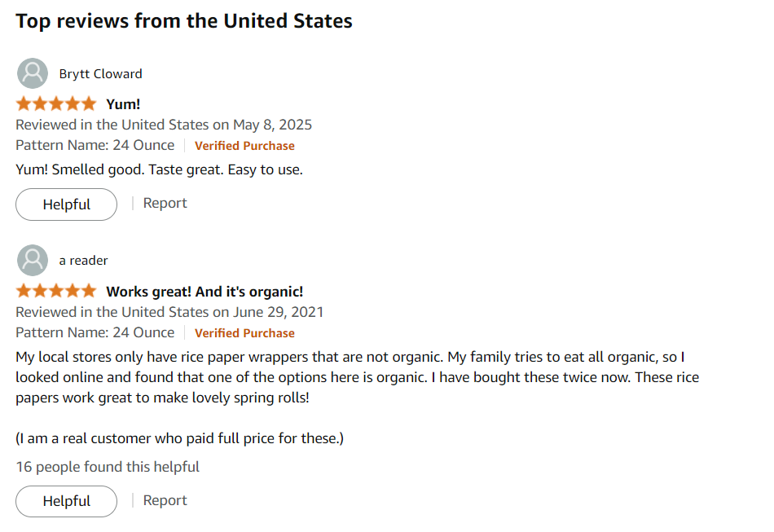This screenshot has width=774, height=532.
Task: Open the 'a reader' reviewer profile name
Action: point(83,261)
